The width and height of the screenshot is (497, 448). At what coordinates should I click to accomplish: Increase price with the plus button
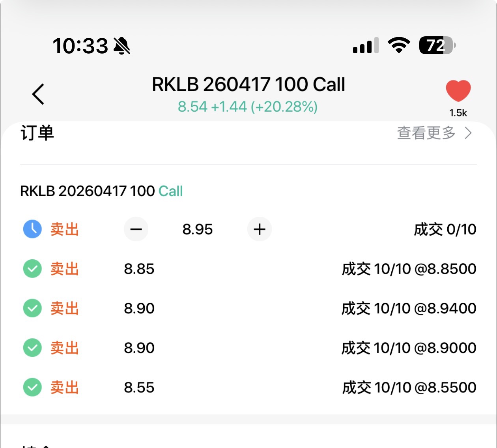(x=260, y=229)
